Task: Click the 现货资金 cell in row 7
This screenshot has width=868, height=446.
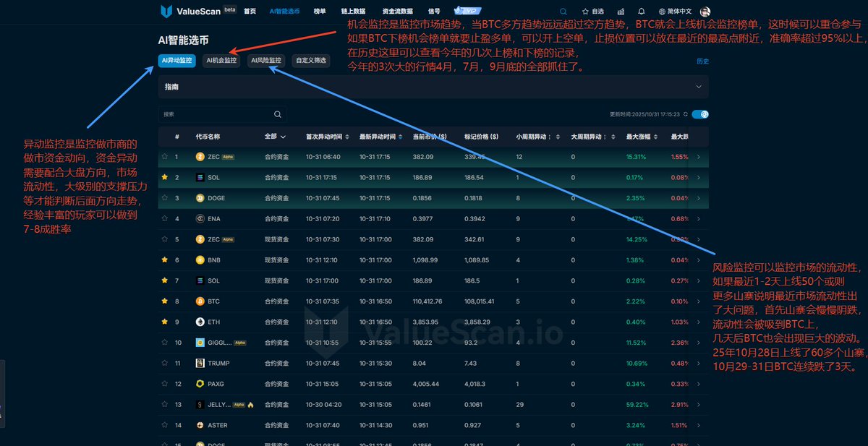Action: tap(276, 280)
